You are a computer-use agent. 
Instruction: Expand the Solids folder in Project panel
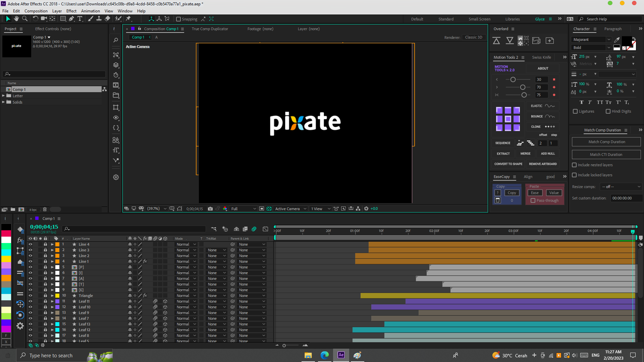3,102
